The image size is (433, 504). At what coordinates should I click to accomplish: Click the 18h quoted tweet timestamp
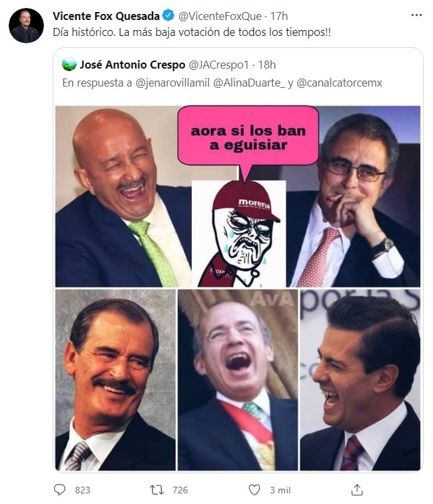[x=266, y=65]
